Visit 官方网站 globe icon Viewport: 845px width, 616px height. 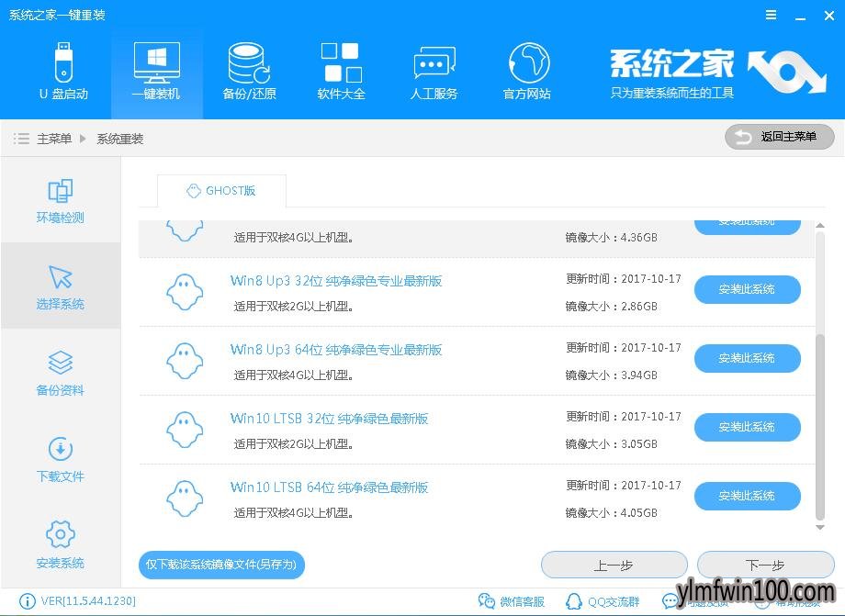point(527,71)
